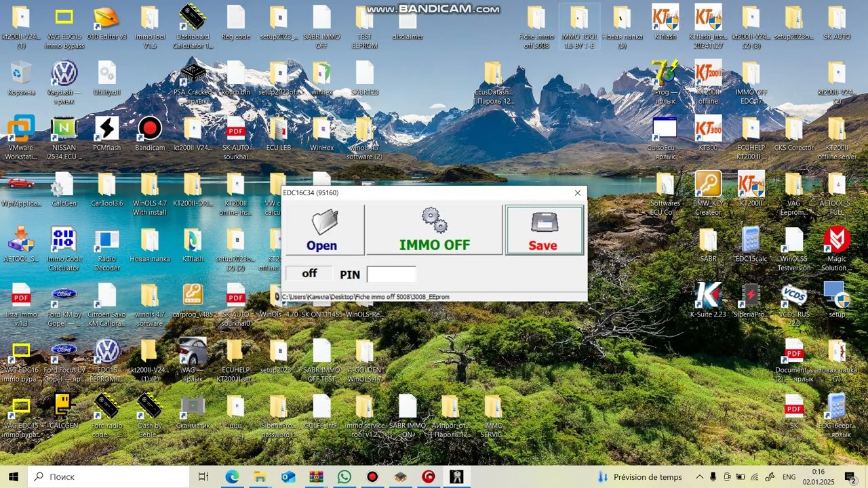
Task: Close the EDC16C34 window
Action: (x=578, y=193)
